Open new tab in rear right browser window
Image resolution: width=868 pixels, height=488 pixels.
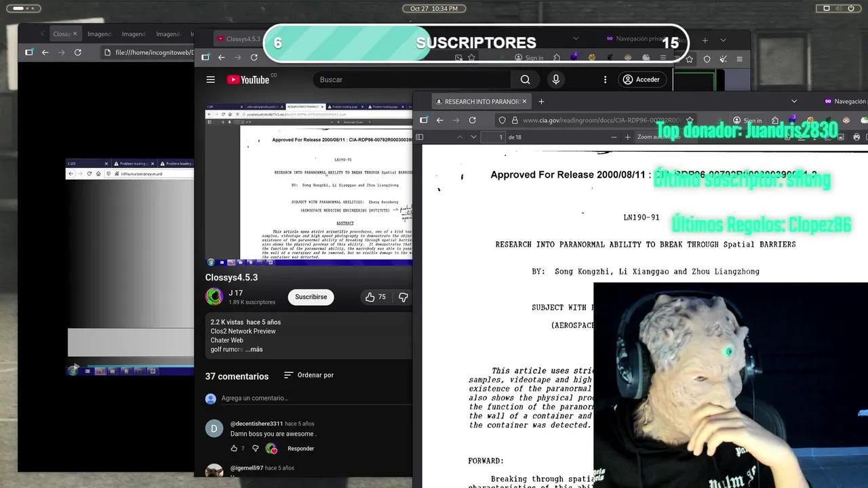tap(705, 40)
